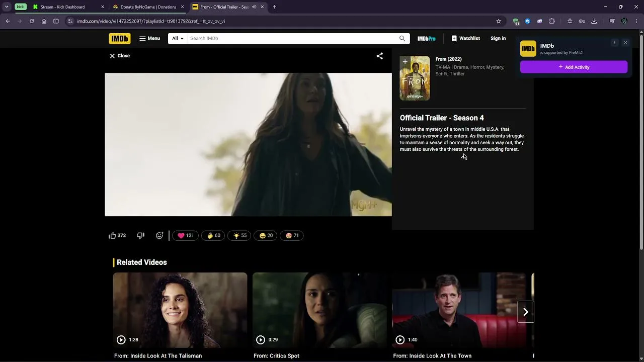The image size is (644, 362).
Task: Open the green extension with 91 badge
Action: pos(516,21)
